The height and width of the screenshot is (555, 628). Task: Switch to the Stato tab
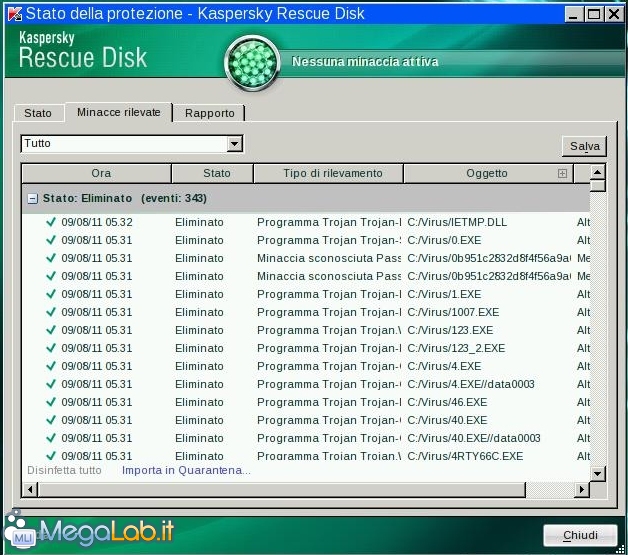pyautogui.click(x=38, y=113)
